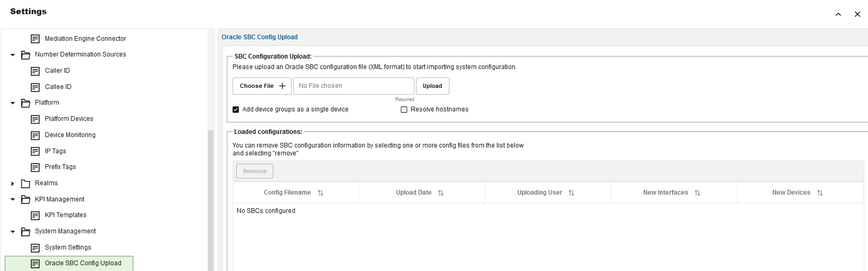Collapse the Settings panel with up chevron
Viewport: 868px width, 271px height.
click(838, 14)
